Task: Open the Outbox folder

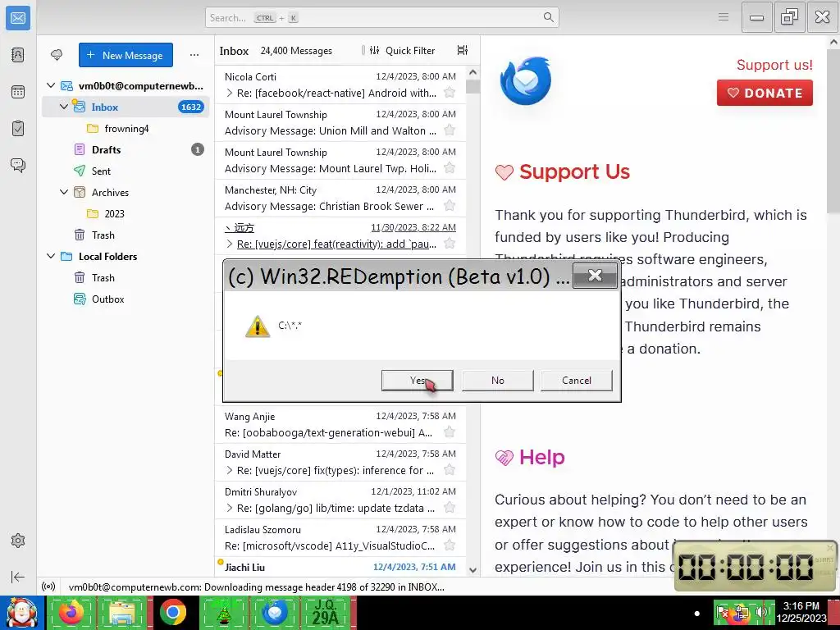Action: 126,299
